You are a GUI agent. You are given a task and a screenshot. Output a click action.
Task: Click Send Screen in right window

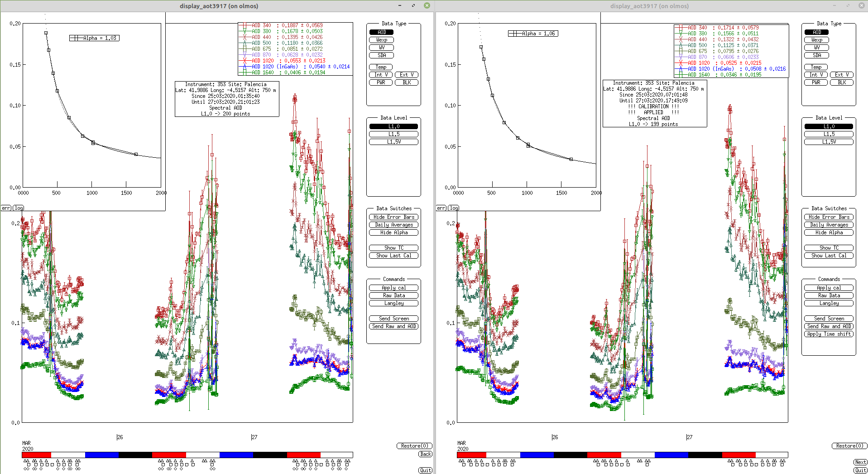829,319
